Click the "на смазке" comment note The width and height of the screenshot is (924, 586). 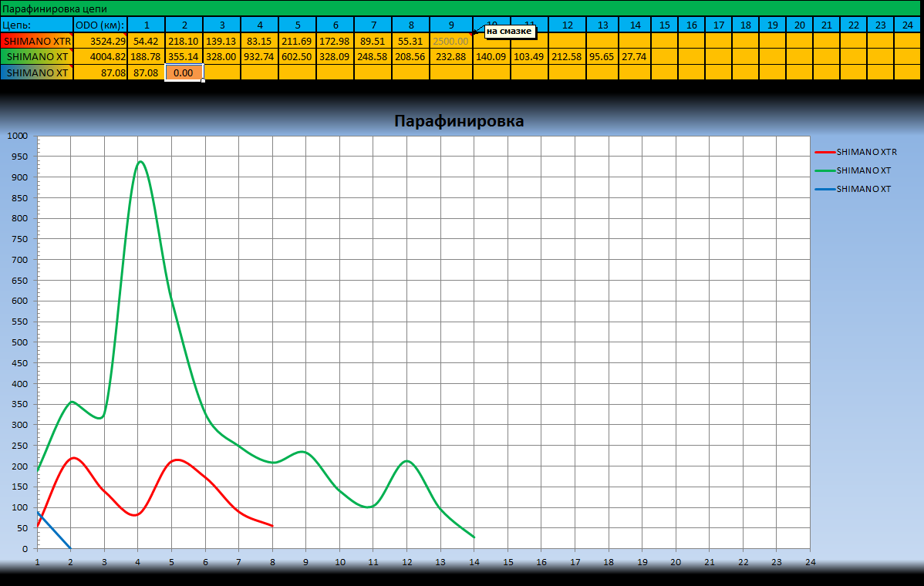tap(509, 32)
